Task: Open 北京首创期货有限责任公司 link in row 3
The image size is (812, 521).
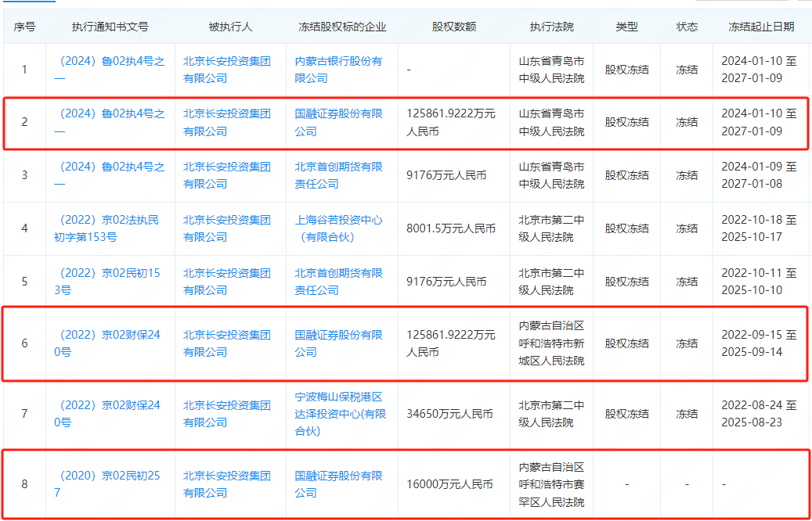Action: (x=339, y=175)
